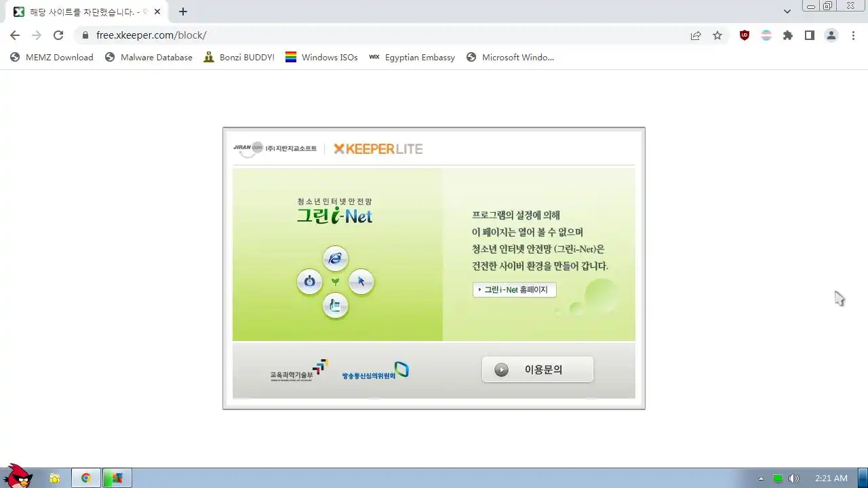Screen dimensions: 868x488
Task: Click the share page icon
Action: 696,35
